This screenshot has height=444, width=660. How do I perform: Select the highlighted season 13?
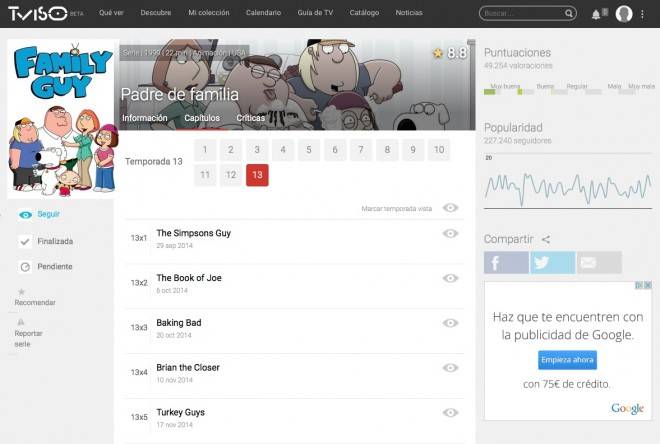(257, 175)
